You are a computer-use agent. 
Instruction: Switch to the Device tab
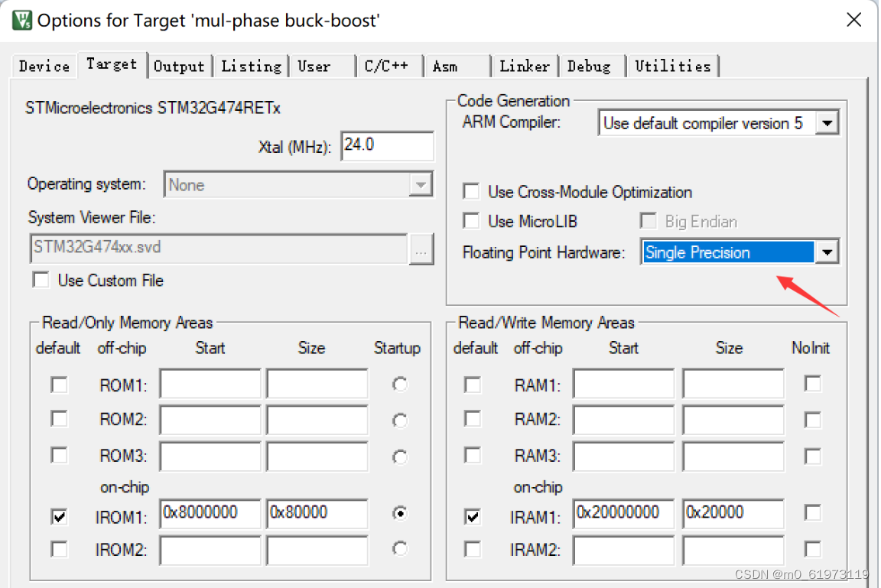click(44, 67)
